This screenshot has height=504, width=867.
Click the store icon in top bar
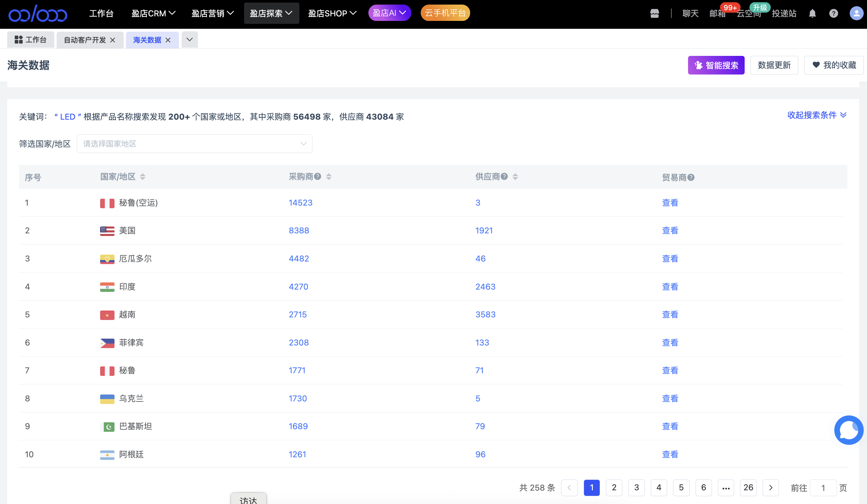tap(654, 13)
